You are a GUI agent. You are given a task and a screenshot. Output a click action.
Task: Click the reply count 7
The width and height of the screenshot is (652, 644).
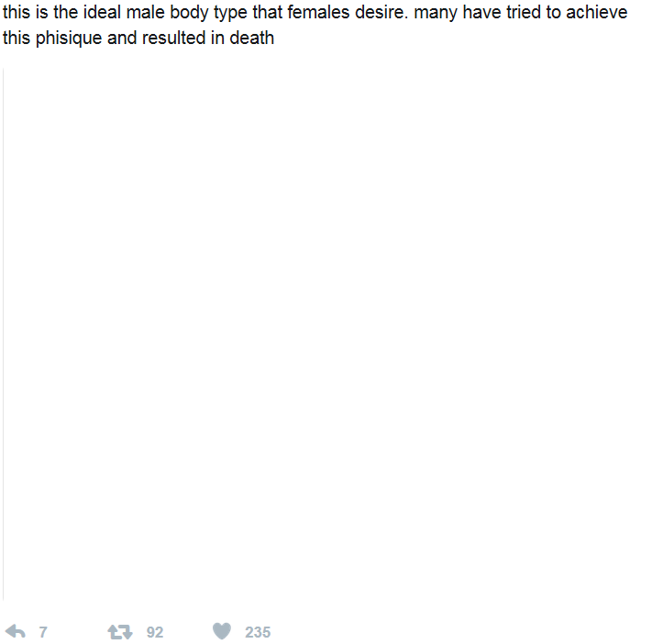(x=43, y=632)
